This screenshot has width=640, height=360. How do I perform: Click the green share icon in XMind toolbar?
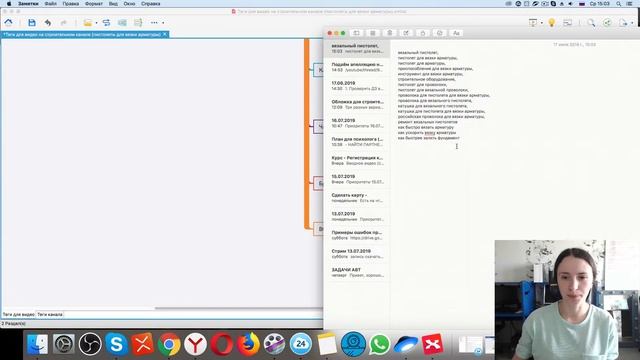607,23
